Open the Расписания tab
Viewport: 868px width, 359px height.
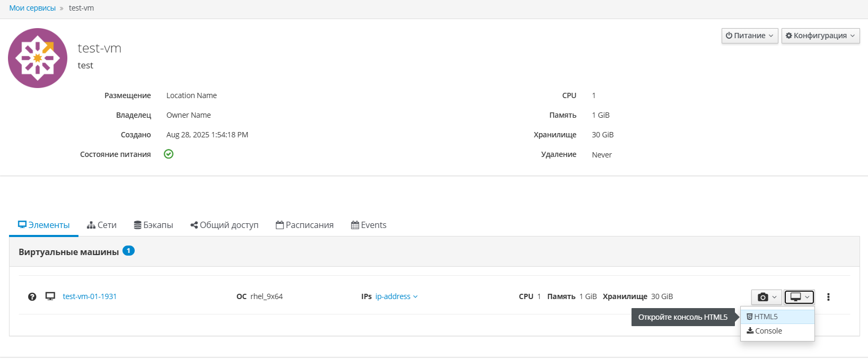pos(304,225)
